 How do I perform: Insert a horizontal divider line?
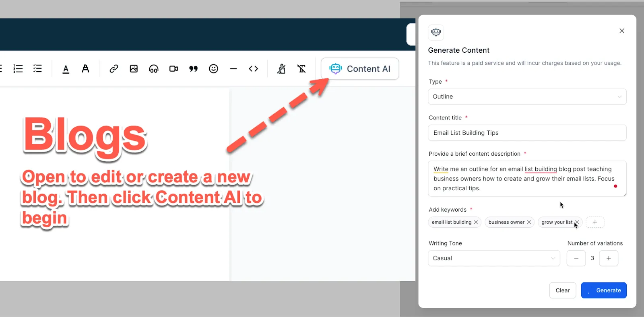tap(233, 69)
